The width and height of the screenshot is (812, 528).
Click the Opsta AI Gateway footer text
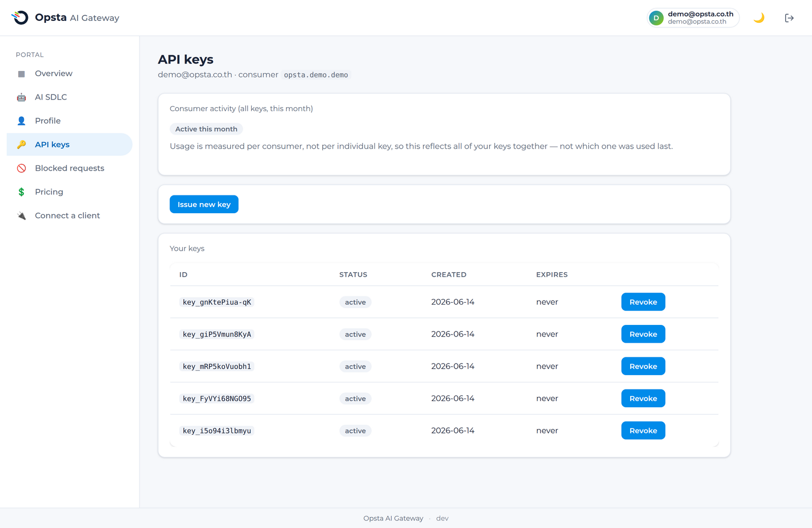coord(393,518)
